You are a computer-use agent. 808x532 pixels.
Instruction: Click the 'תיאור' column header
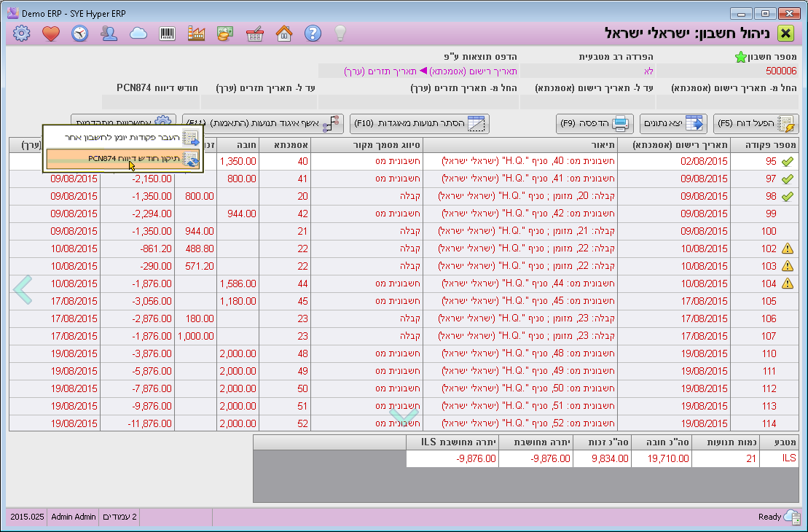tap(520, 144)
